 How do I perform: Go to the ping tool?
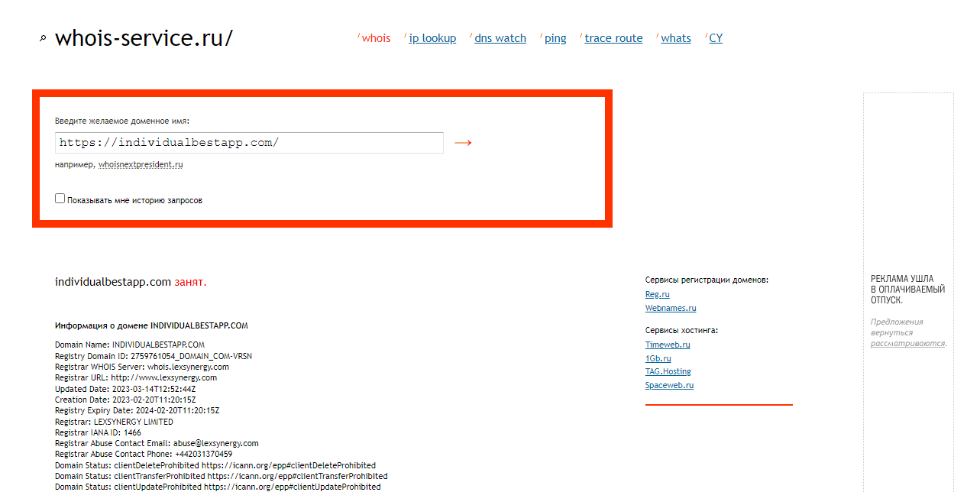coord(555,38)
